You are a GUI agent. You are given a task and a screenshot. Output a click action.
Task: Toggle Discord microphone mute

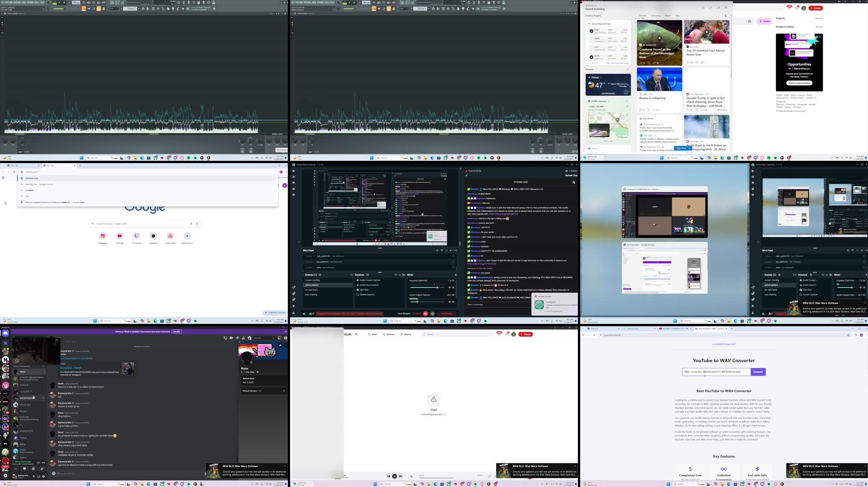coord(34,476)
